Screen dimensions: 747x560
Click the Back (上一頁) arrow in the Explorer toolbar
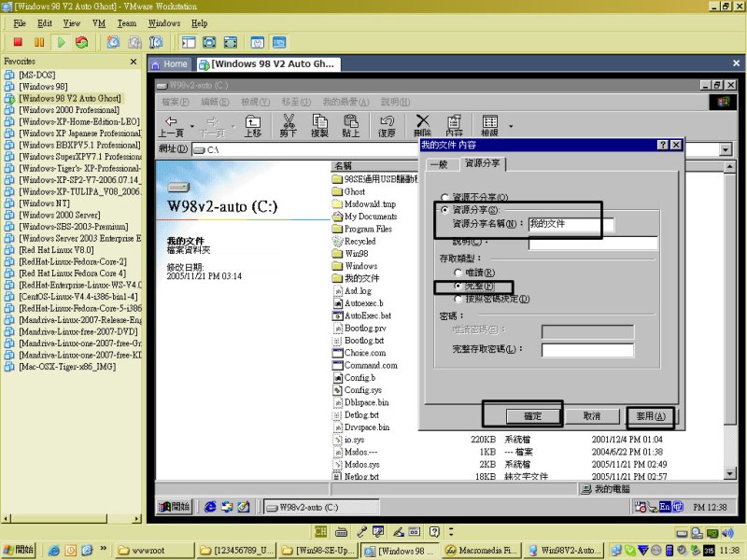tap(172, 125)
